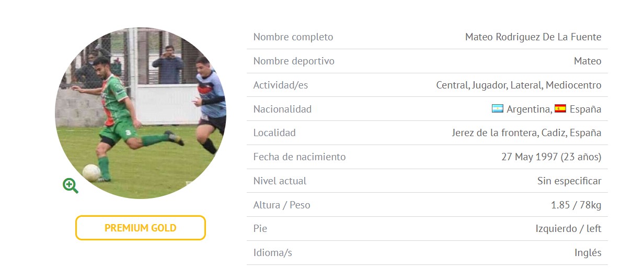The height and width of the screenshot is (277, 644).
Task: Click the Izquierdo / left foot value
Action: [x=568, y=229]
